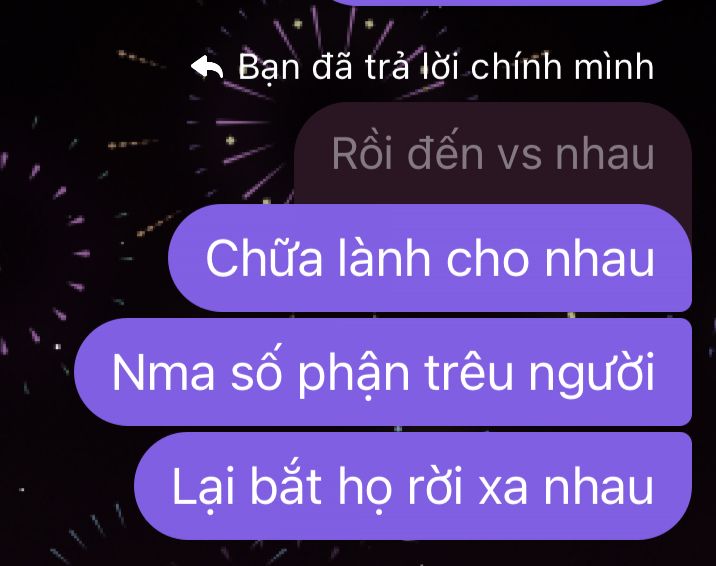The width and height of the screenshot is (716, 566).
Task: Click the curved reply arrow icon
Action: pyautogui.click(x=207, y=68)
